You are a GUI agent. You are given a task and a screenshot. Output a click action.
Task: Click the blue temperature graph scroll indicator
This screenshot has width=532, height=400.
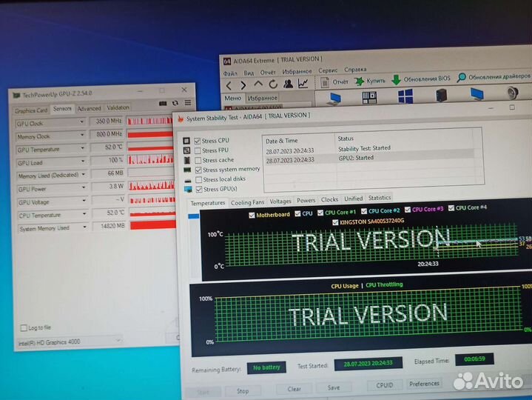click(x=194, y=216)
